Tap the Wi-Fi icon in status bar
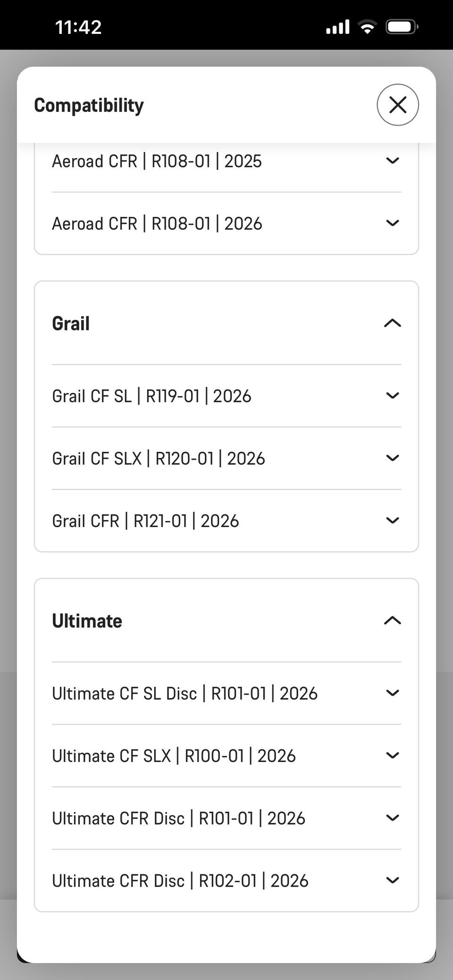 click(367, 27)
